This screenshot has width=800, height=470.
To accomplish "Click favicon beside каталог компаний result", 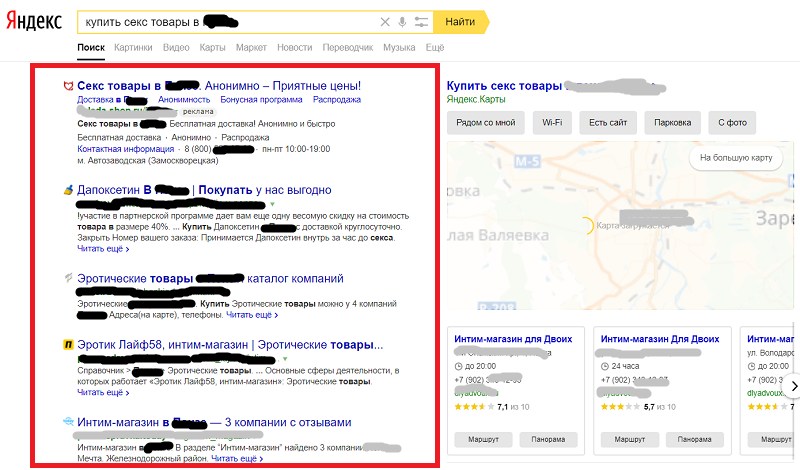I will click(x=68, y=278).
